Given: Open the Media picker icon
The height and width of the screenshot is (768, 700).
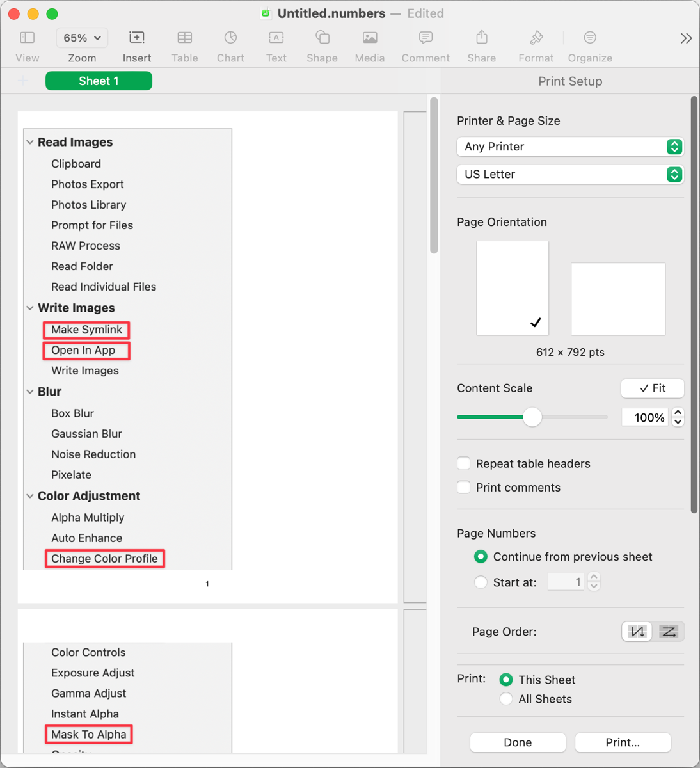Looking at the screenshot, I should click(369, 38).
